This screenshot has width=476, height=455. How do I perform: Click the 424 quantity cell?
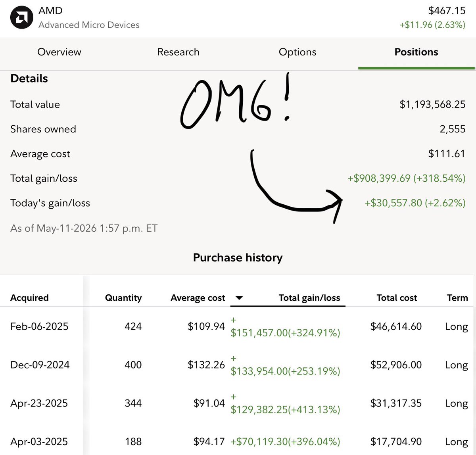pos(133,326)
